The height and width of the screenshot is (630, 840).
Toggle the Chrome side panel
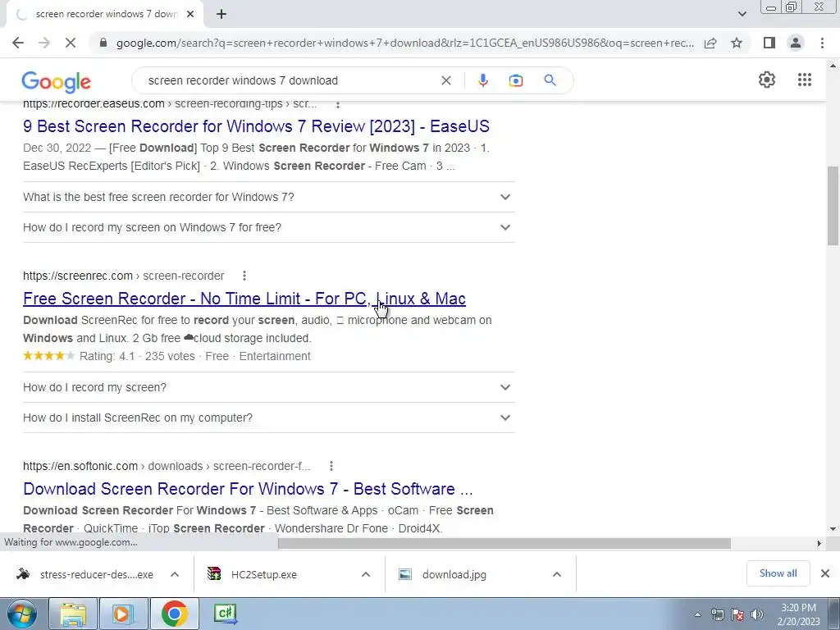point(769,43)
